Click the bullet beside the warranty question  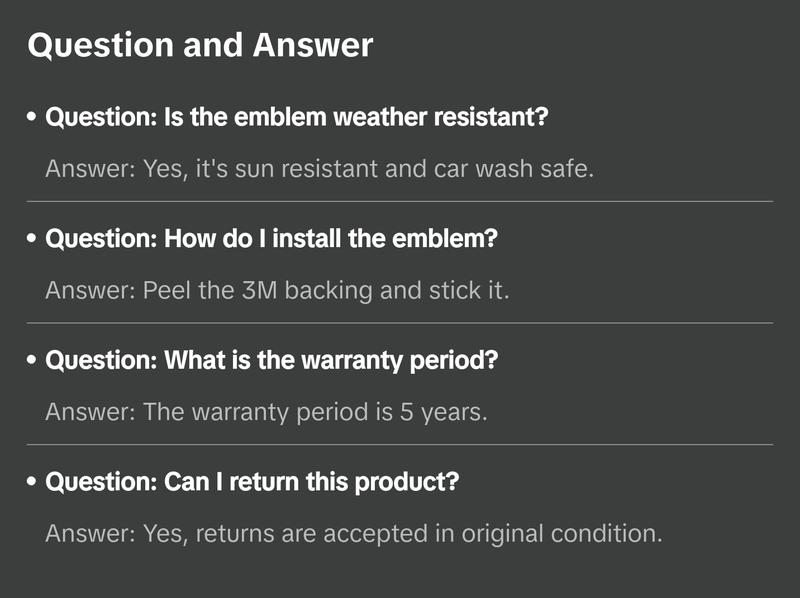click(33, 361)
